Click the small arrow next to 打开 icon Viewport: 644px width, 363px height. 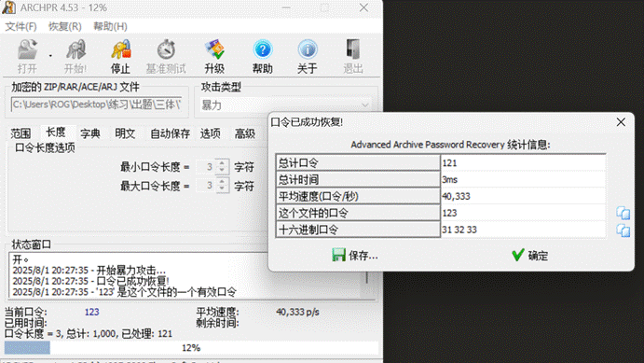point(50,55)
